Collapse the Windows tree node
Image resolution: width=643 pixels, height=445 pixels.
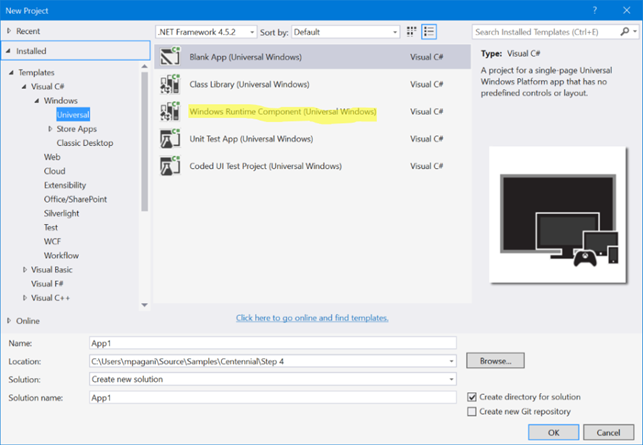[x=37, y=100]
